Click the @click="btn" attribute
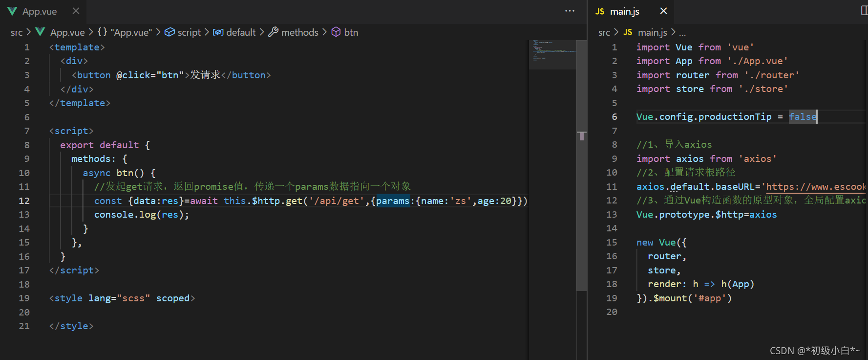This screenshot has height=360, width=868. tap(150, 75)
